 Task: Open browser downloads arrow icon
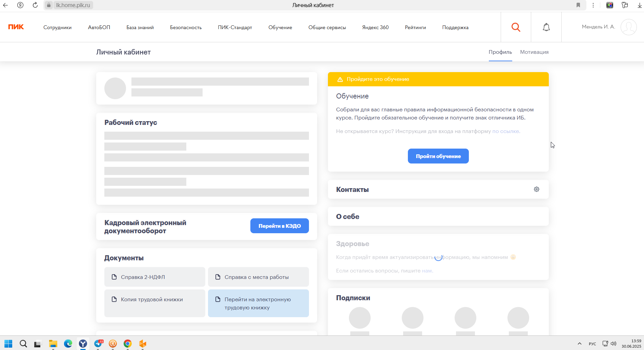(640, 5)
